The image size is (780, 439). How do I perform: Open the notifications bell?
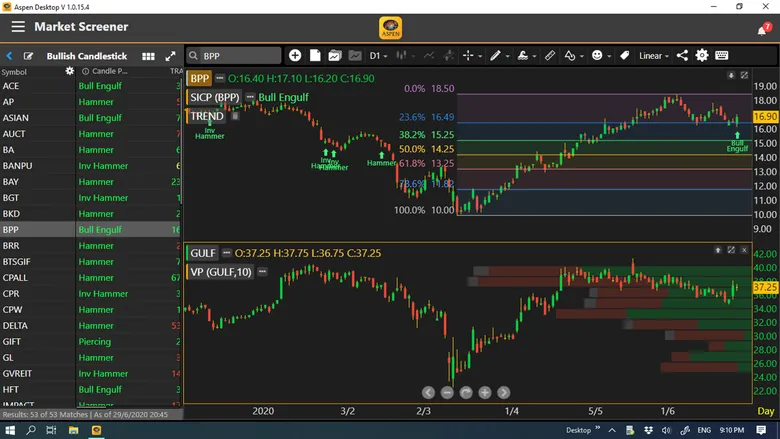[x=762, y=31]
